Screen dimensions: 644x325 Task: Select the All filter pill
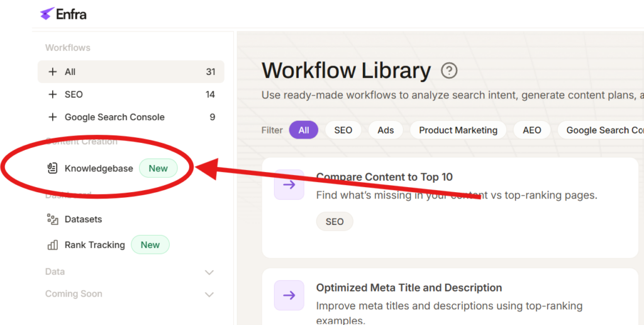[304, 130]
